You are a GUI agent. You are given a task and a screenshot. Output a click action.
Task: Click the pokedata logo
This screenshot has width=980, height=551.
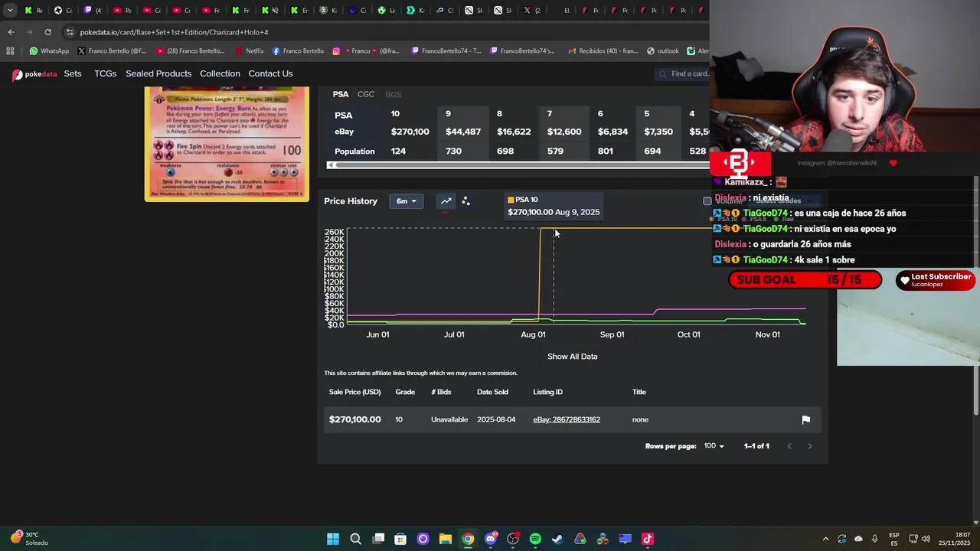pos(34,74)
